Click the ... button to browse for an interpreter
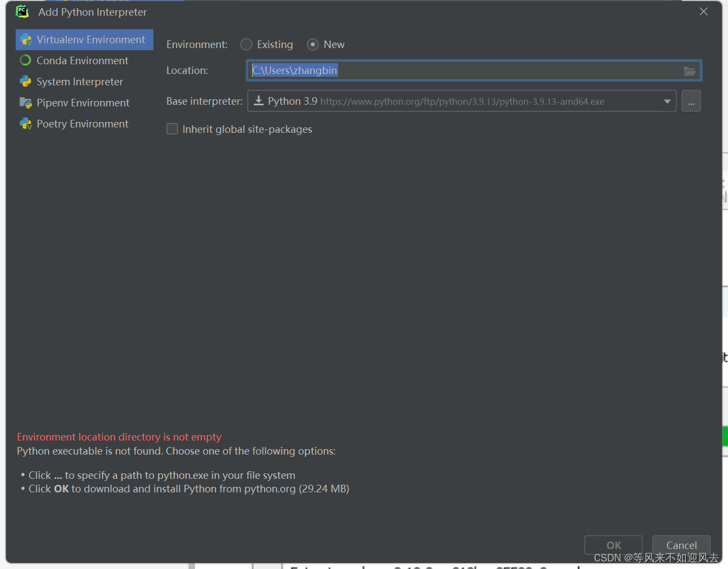The height and width of the screenshot is (569, 728). [691, 101]
